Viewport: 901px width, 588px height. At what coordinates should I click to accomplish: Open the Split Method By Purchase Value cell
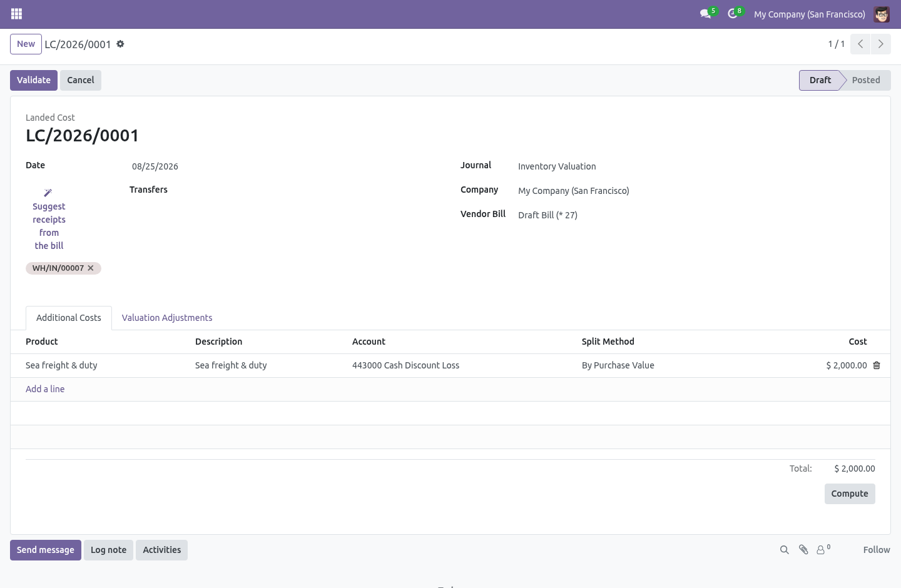[618, 365]
